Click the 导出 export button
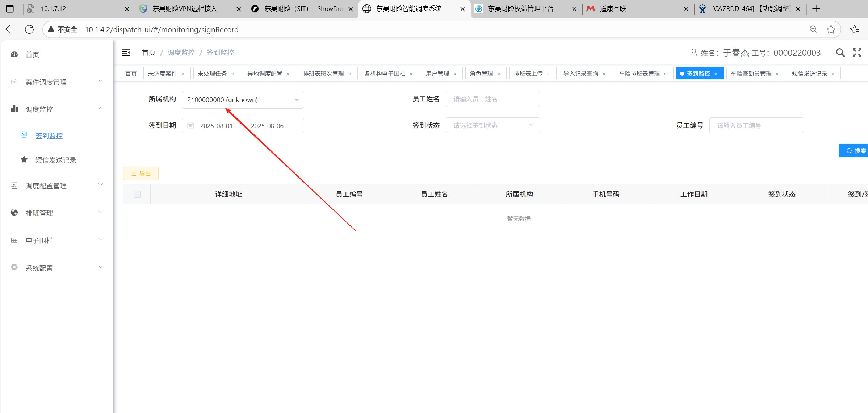868x413 pixels. [x=141, y=174]
